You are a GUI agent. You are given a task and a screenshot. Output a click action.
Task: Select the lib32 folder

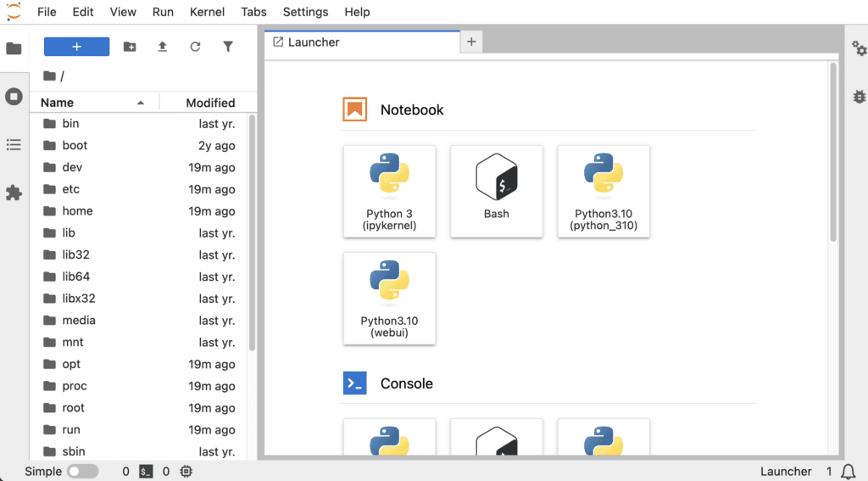138,254
